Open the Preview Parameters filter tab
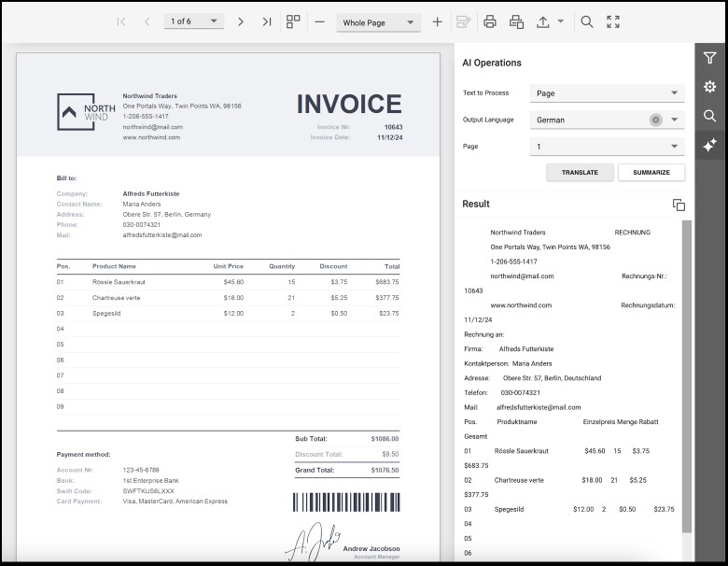This screenshot has height=566, width=728. click(710, 59)
